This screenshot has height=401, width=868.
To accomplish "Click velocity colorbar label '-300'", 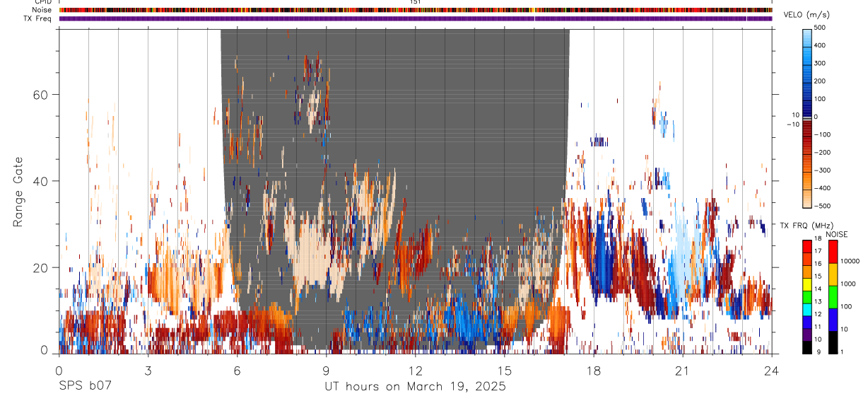I will tap(822, 170).
